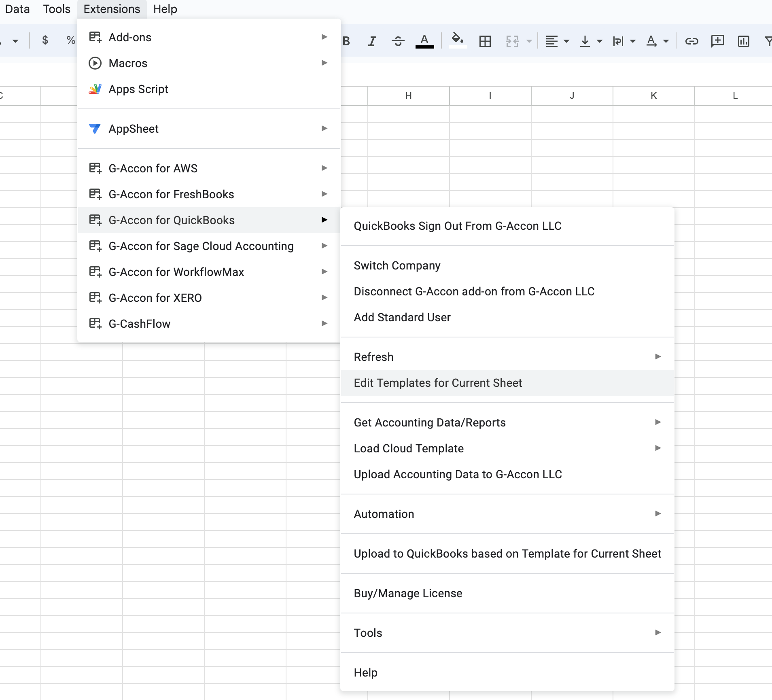Screen dimensions: 772x700
Task: Open horizontal align options
Action: (x=551, y=41)
